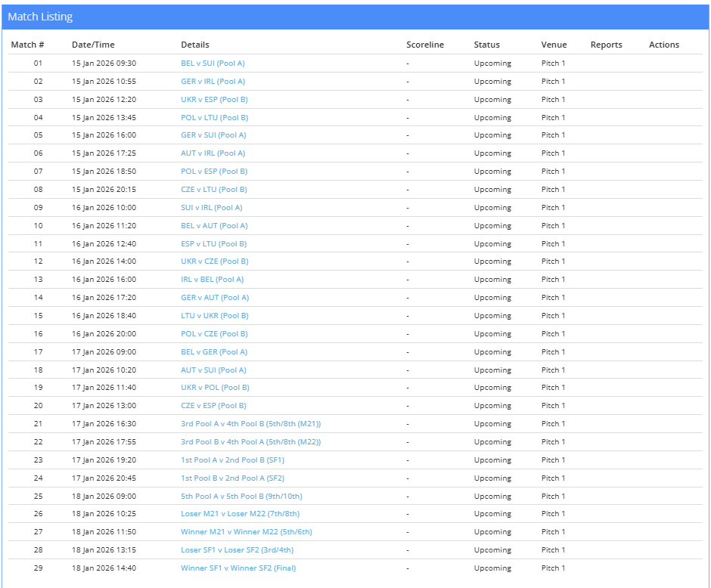Open the SUI v IRL (Pool A) link

point(211,208)
